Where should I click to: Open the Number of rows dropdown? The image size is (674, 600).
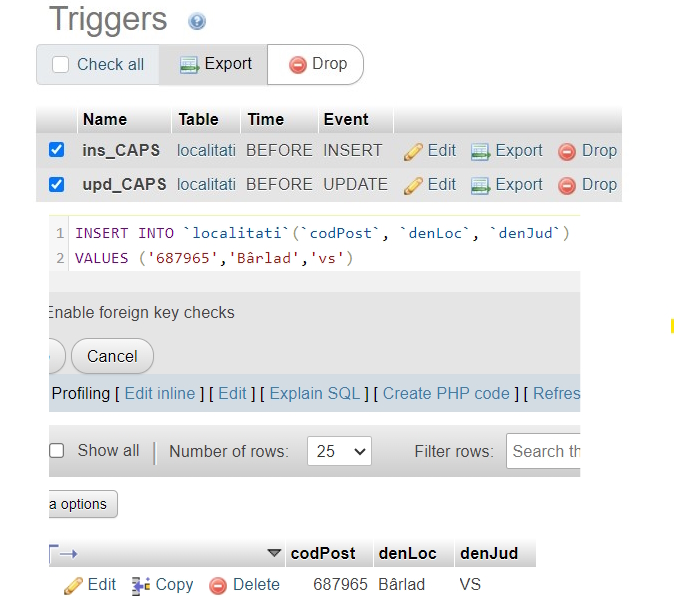point(339,451)
